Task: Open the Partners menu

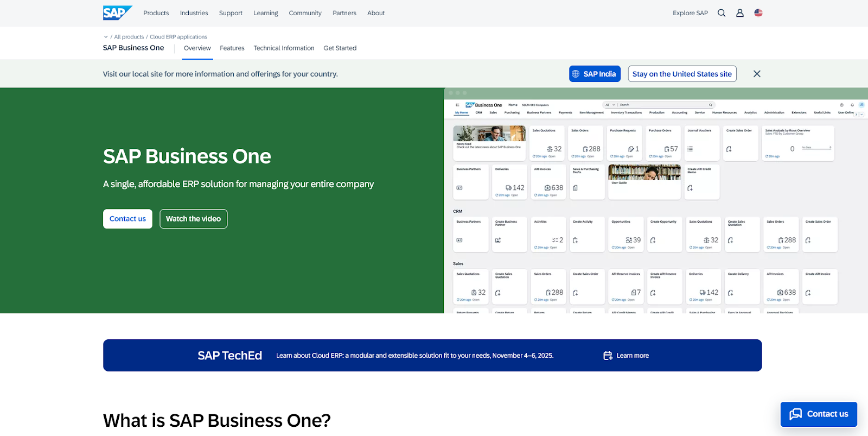Action: coord(344,13)
